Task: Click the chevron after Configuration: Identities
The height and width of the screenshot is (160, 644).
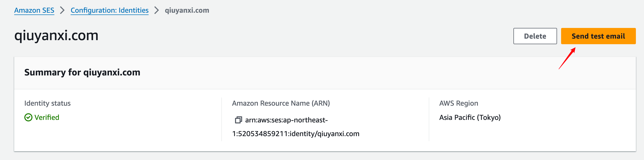Action: (157, 10)
